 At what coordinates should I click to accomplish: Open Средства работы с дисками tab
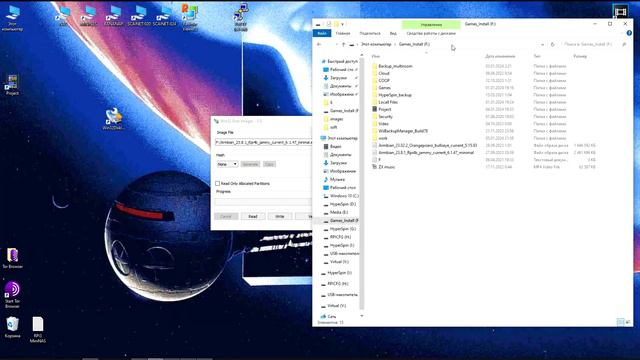(431, 33)
